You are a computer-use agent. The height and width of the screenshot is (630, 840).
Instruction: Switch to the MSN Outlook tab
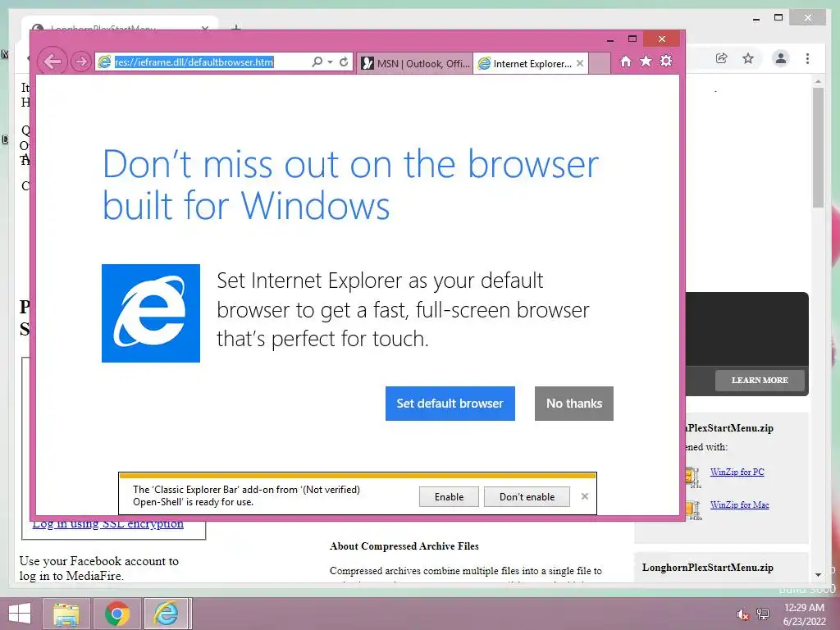click(x=415, y=63)
